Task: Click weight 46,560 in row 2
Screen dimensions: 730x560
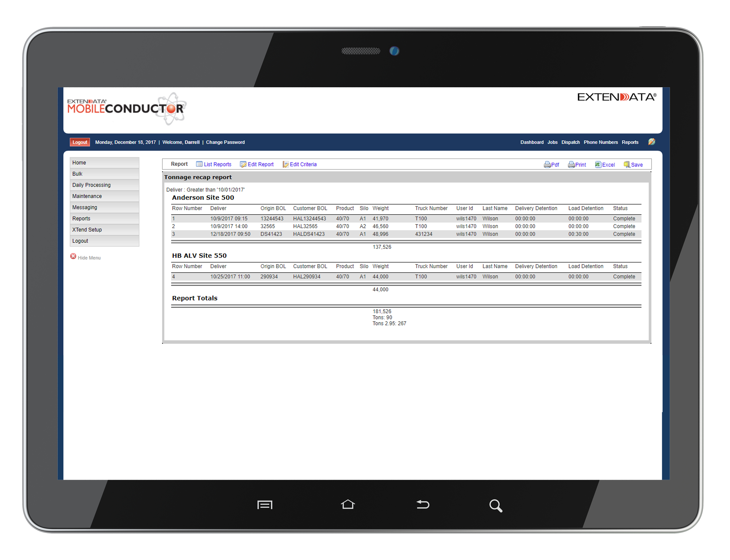Action: (380, 226)
